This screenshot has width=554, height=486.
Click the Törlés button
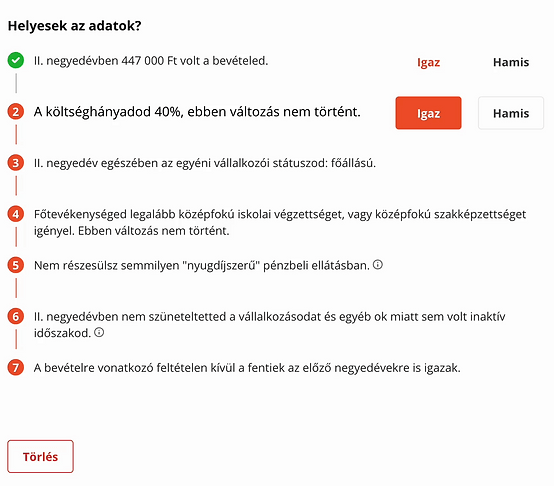point(40,456)
